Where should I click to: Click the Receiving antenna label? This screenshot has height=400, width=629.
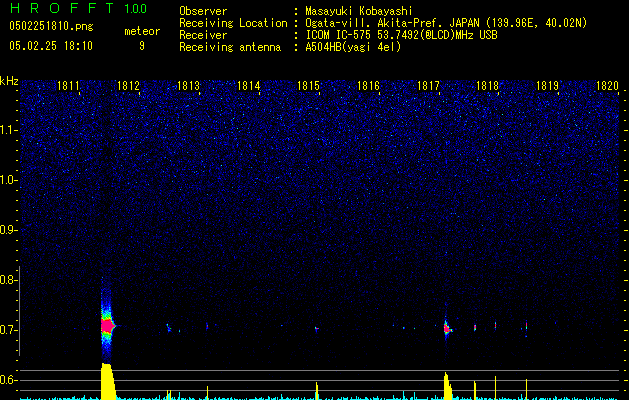pos(230,47)
